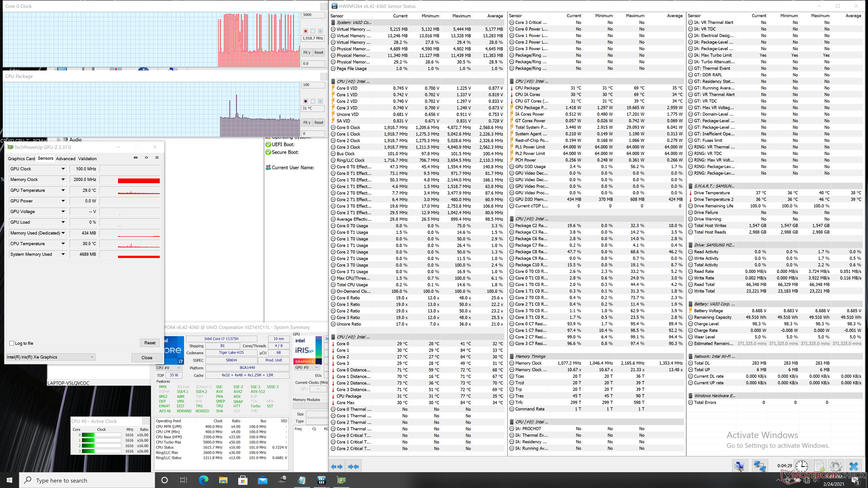868x488 pixels.
Task: Toggle Log to file checkbox
Action: coord(12,343)
